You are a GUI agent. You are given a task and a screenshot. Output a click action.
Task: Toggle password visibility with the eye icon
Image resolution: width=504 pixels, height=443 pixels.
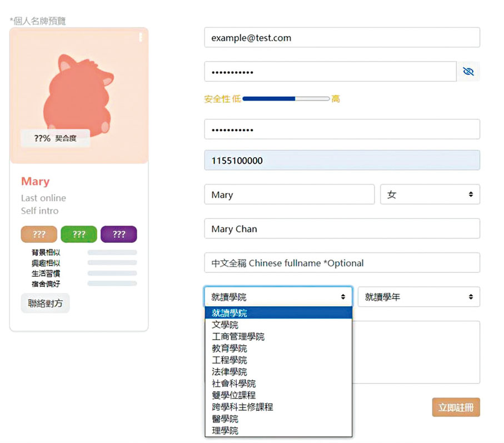coord(468,71)
